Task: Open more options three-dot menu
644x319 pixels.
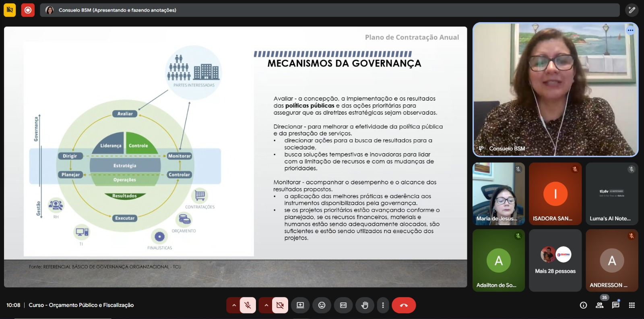Action: (x=383, y=305)
